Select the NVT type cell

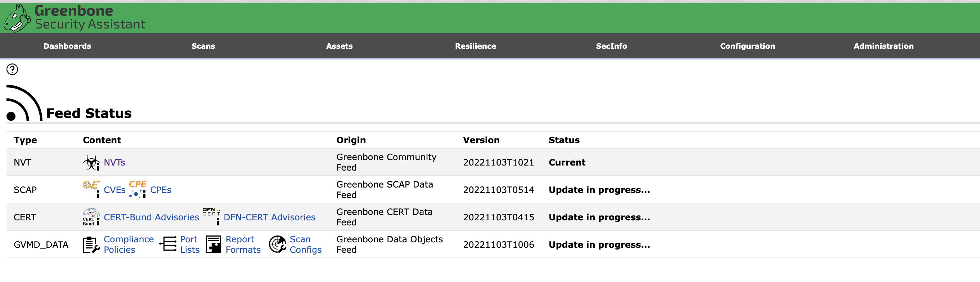[x=22, y=162]
